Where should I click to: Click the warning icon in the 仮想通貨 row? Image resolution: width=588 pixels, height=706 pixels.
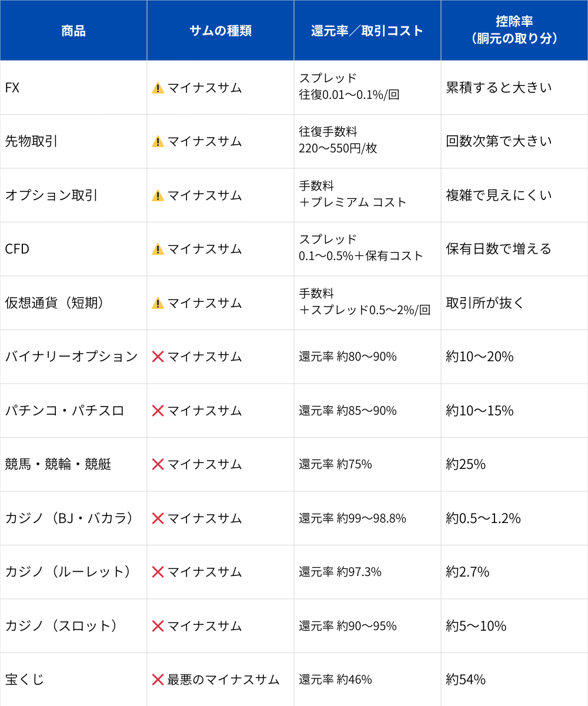(158, 303)
